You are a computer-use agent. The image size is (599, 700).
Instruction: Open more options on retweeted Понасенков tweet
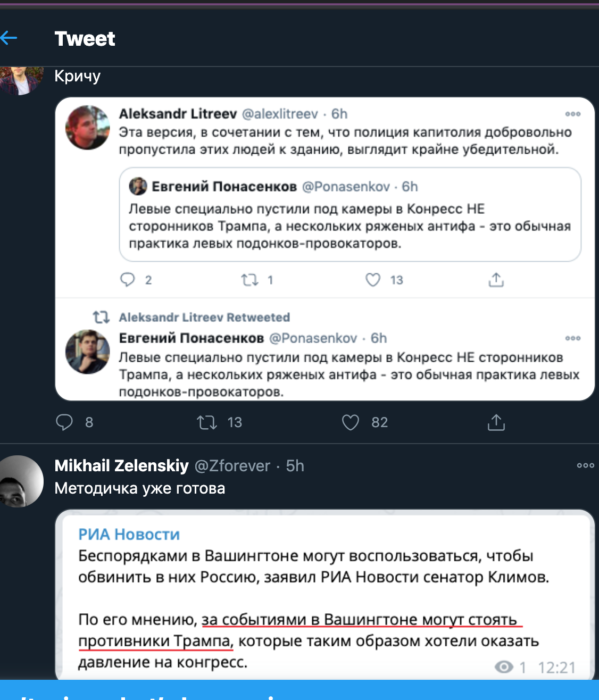572,338
